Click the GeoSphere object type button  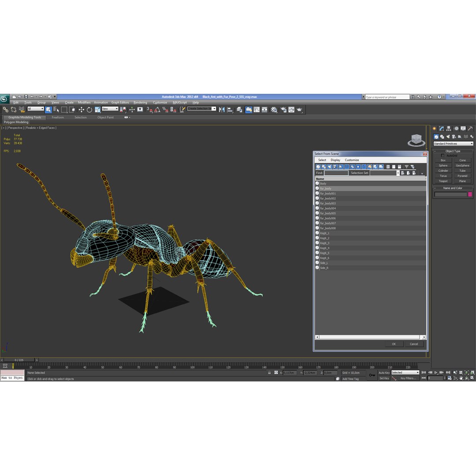pos(462,166)
